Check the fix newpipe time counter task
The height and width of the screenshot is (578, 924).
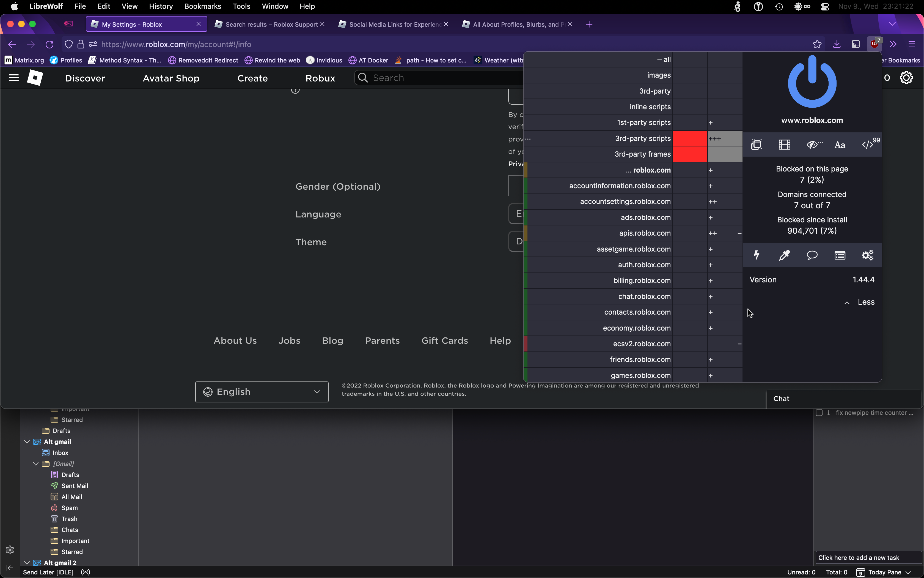pyautogui.click(x=819, y=413)
